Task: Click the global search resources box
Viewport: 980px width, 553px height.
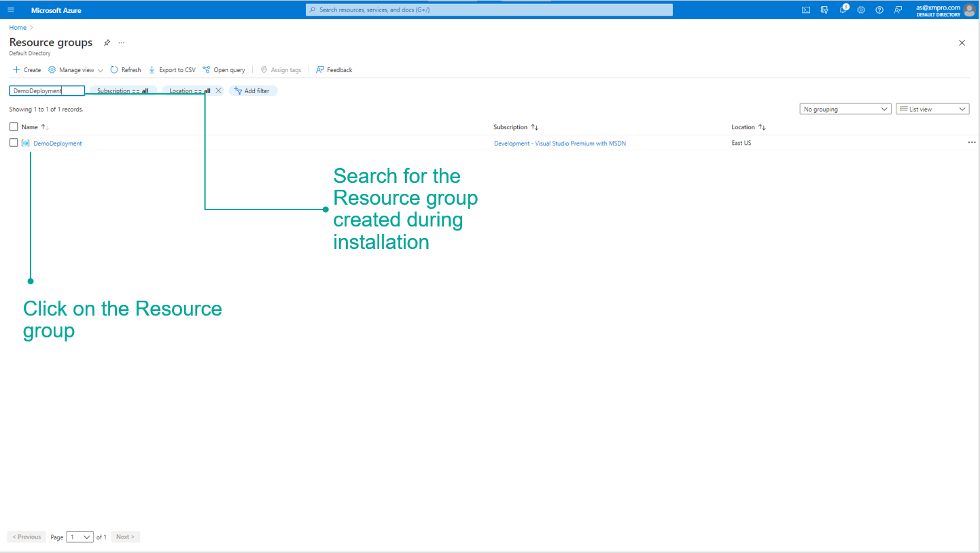Action: pos(489,10)
